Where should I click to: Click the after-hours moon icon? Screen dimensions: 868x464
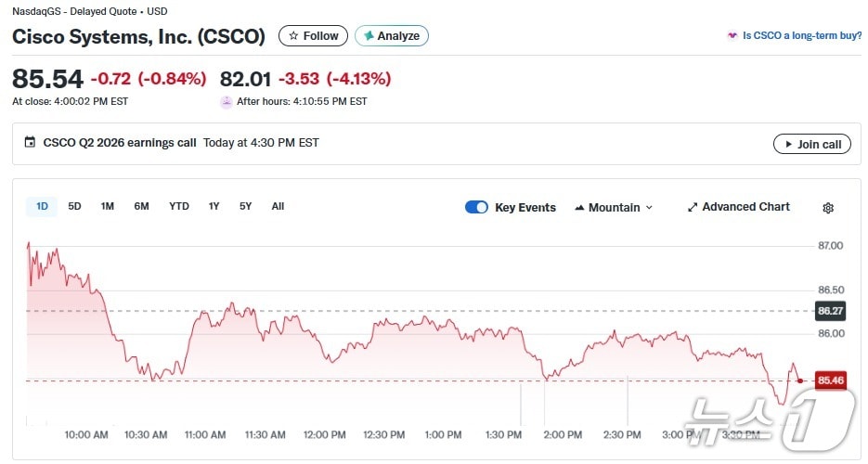pyautogui.click(x=227, y=101)
